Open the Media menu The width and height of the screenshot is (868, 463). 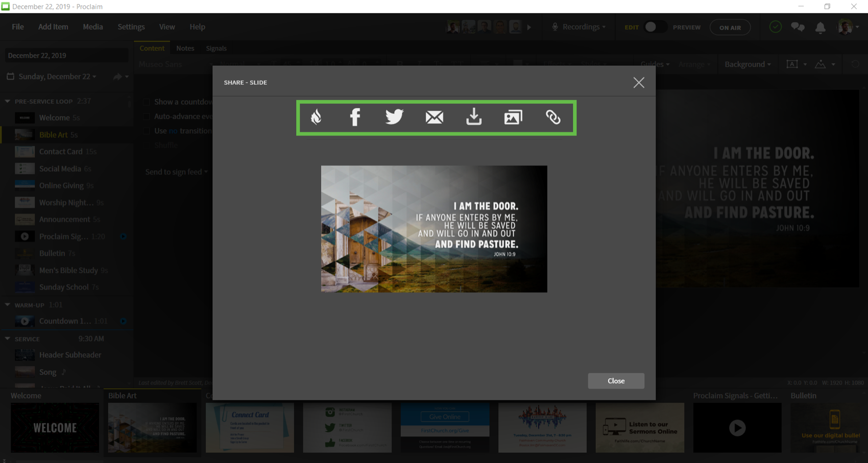(x=93, y=27)
